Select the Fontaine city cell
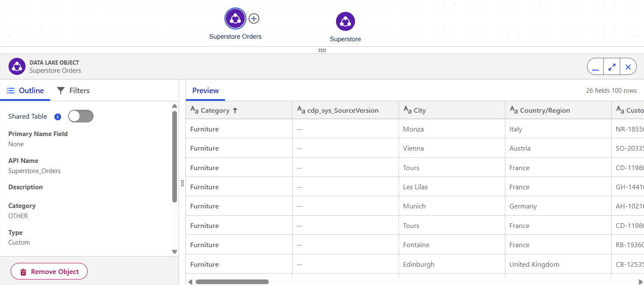Image resolution: width=644 pixels, height=285 pixels. (452, 245)
